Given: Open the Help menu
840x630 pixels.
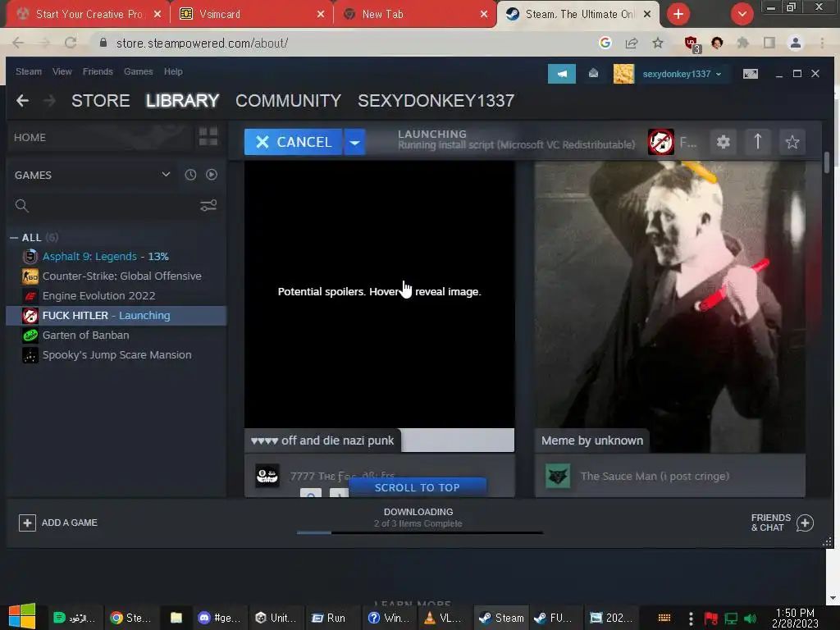Looking at the screenshot, I should pyautogui.click(x=173, y=71).
